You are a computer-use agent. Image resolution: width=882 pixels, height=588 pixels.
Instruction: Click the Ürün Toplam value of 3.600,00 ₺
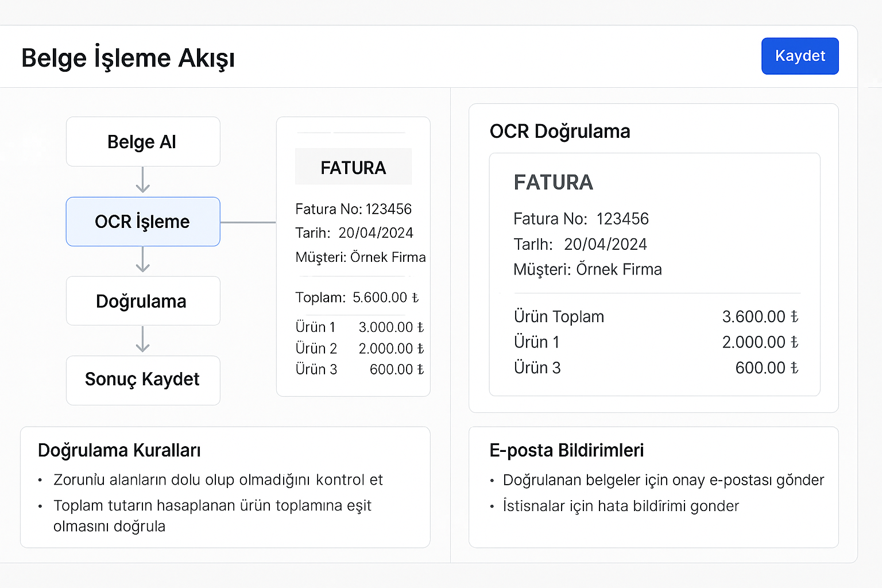(759, 316)
